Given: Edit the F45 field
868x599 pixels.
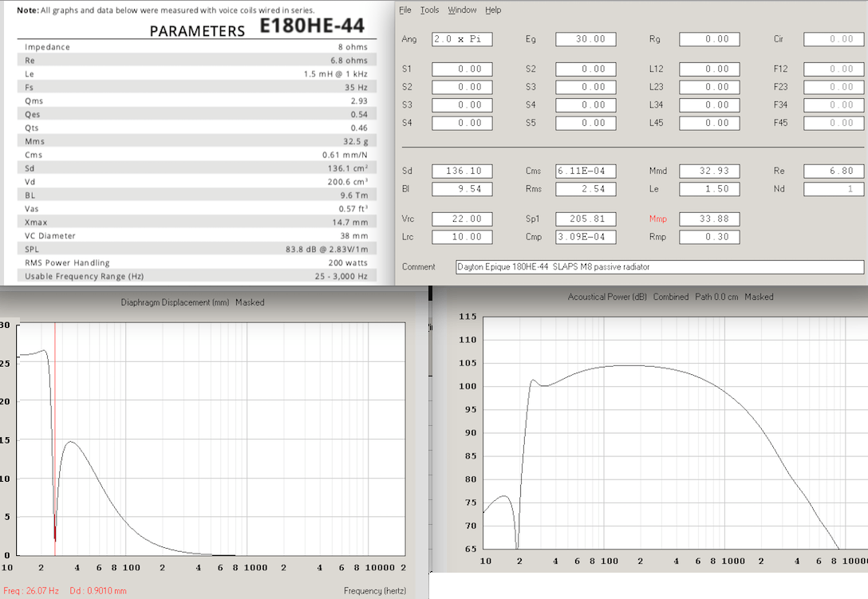Looking at the screenshot, I should [x=834, y=123].
